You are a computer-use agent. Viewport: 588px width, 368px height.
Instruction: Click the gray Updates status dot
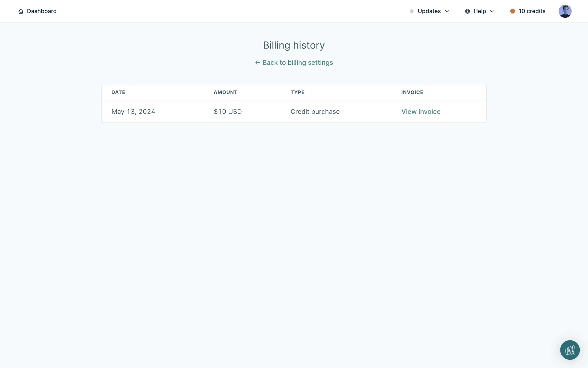(x=412, y=11)
